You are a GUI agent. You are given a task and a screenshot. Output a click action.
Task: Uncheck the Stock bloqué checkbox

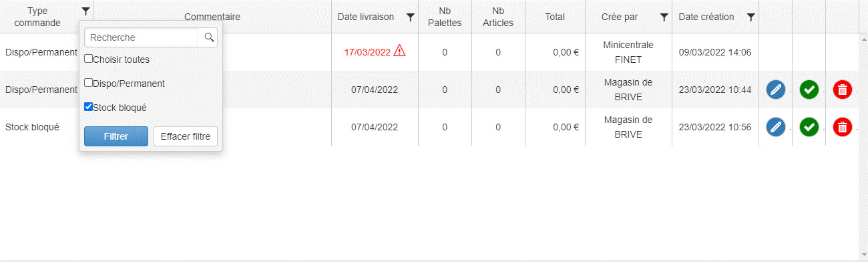(x=89, y=107)
